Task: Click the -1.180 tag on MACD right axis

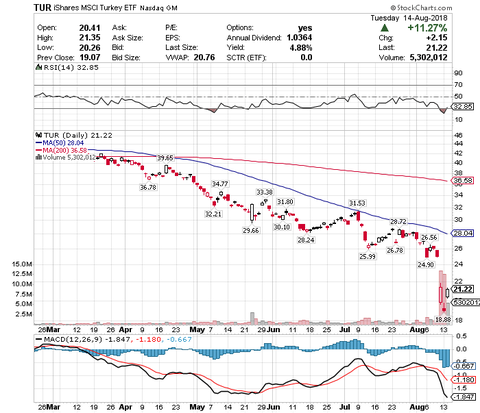Action: tap(464, 380)
